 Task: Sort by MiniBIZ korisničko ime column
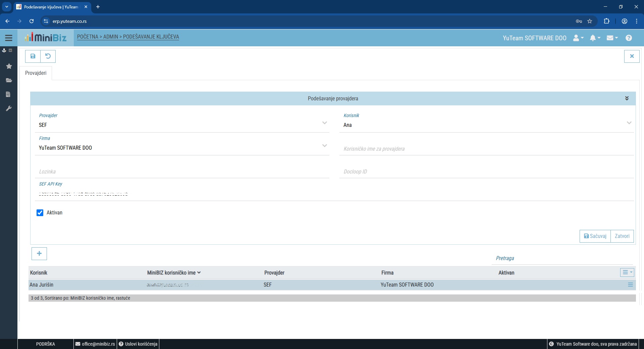(x=174, y=272)
